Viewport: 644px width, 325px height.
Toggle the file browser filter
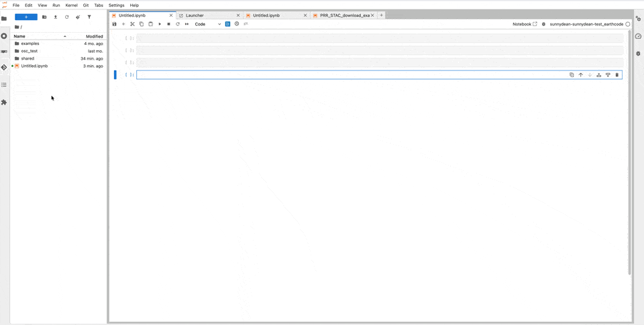89,17
